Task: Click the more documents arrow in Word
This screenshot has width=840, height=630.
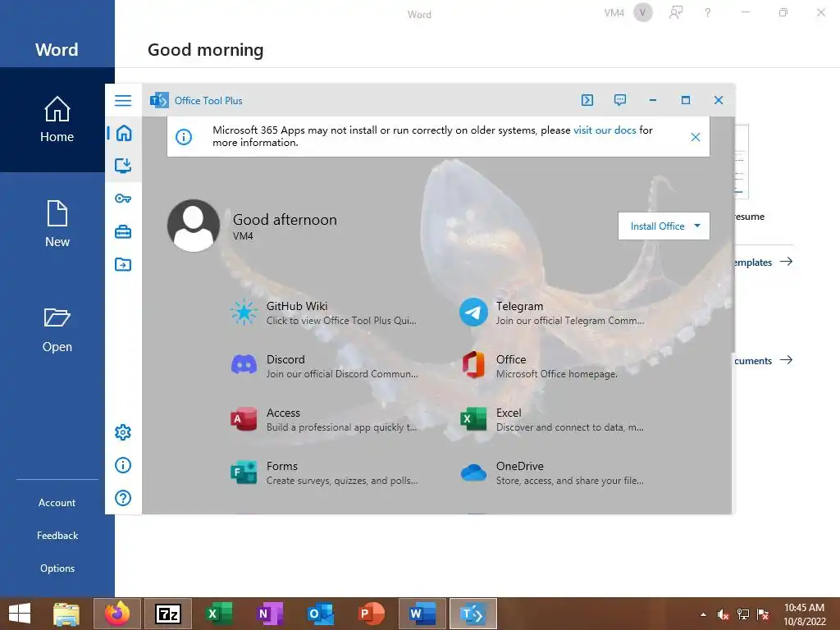Action: [786, 360]
